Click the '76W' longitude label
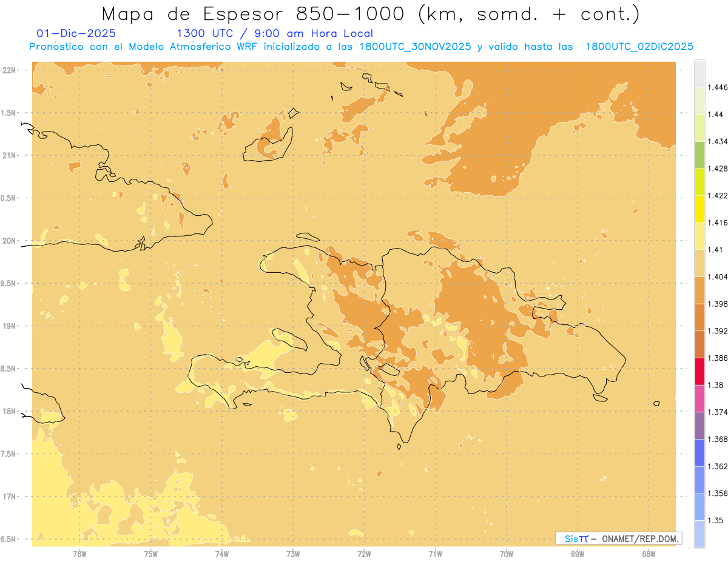The image size is (728, 562). tap(79, 554)
